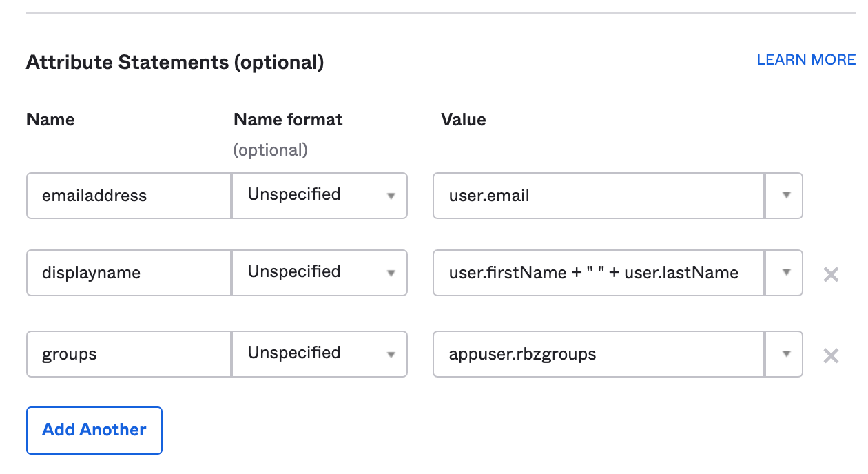The width and height of the screenshot is (868, 474).
Task: Click the Name format column label
Action: [x=288, y=120]
